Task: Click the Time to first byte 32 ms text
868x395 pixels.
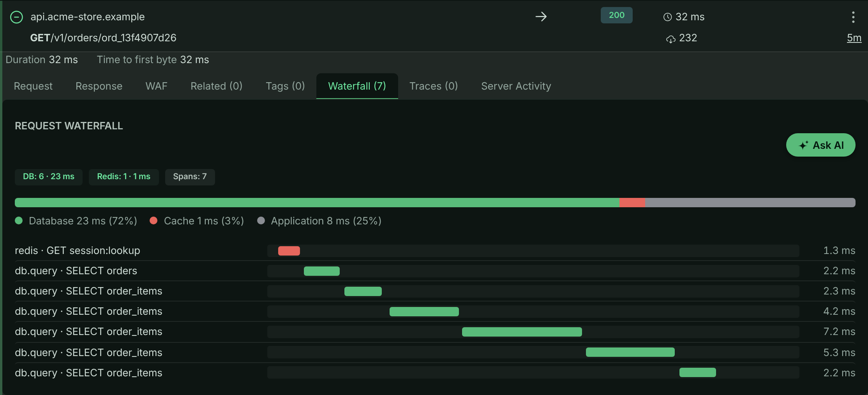Action: [x=153, y=60]
